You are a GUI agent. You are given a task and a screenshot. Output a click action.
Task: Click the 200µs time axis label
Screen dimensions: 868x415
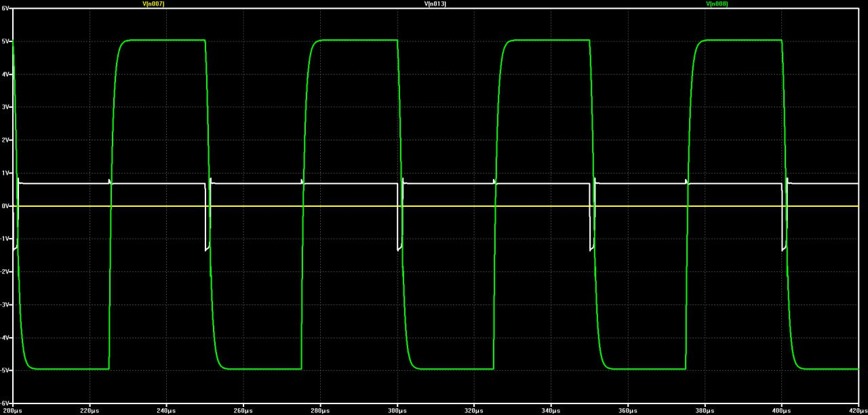[x=13, y=411]
